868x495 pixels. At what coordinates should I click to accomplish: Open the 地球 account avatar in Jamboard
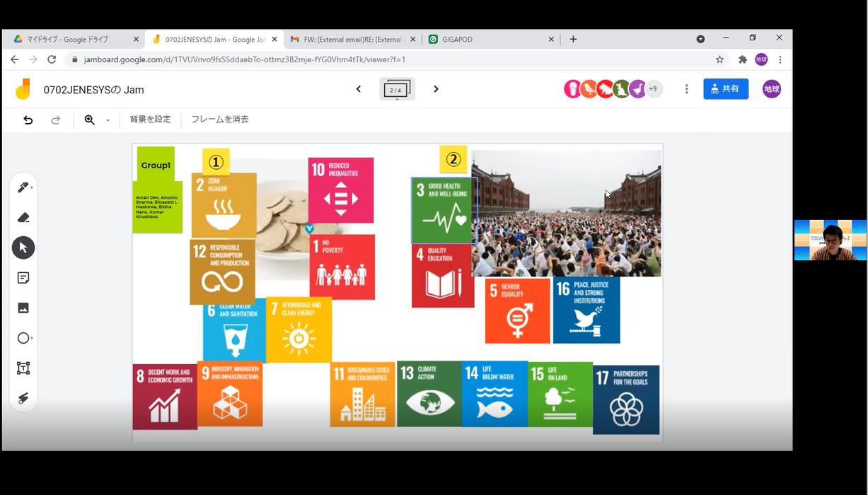(x=772, y=89)
